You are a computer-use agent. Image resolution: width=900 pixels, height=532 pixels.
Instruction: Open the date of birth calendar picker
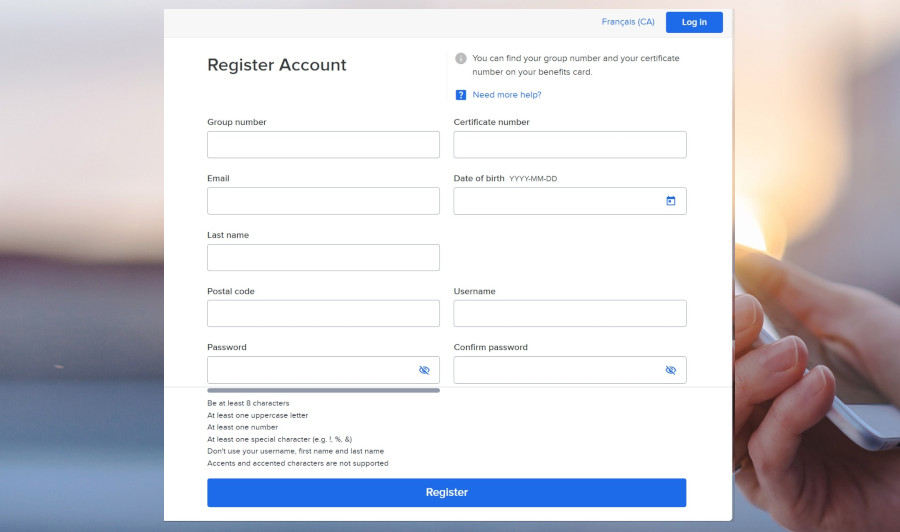(x=670, y=201)
